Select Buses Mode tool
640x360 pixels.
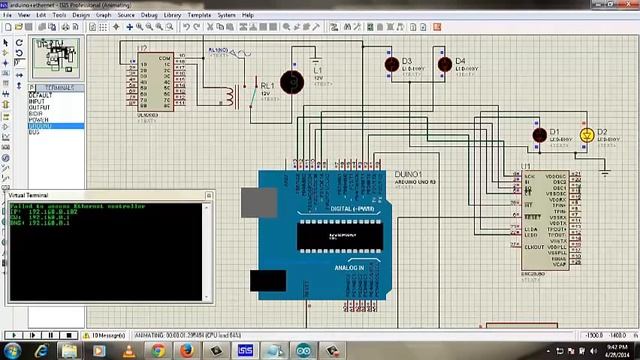click(x=6, y=94)
